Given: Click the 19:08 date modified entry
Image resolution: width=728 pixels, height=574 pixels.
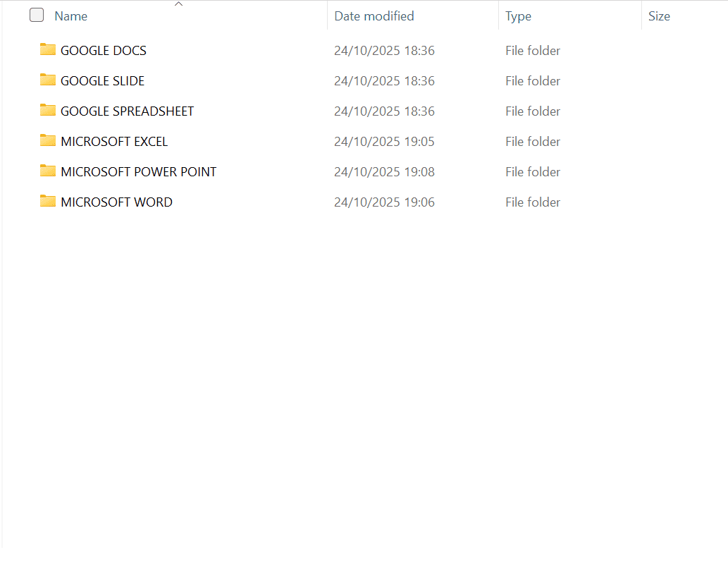Looking at the screenshot, I should [384, 172].
